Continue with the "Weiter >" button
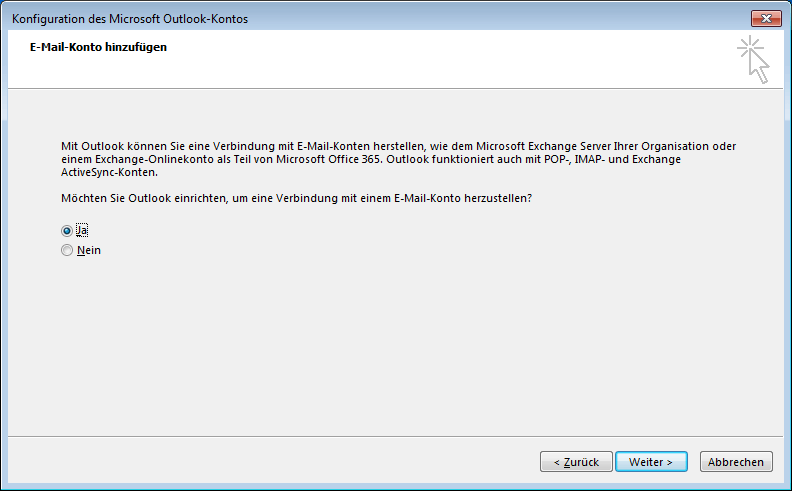 click(651, 462)
